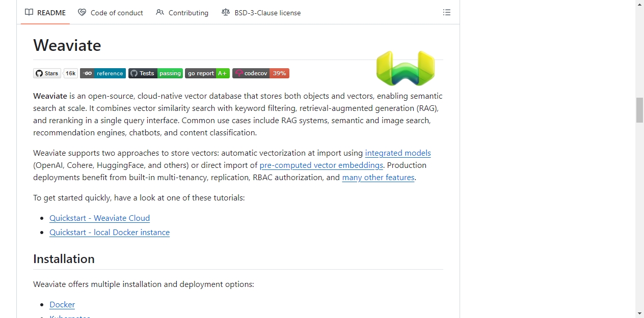Image resolution: width=644 pixels, height=318 pixels.
Task: Click the 16k stars count badge
Action: (70, 73)
